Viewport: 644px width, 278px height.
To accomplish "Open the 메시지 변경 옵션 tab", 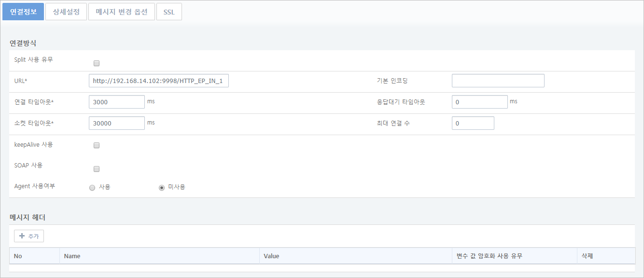I will 122,12.
